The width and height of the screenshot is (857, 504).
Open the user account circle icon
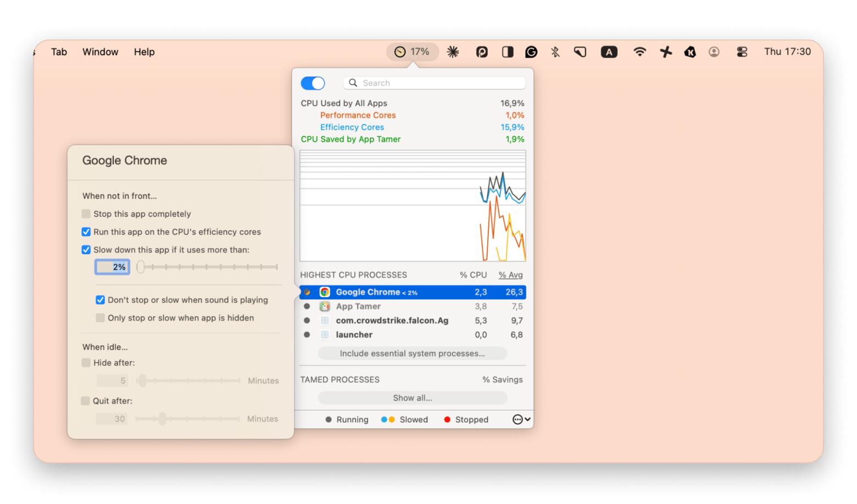714,52
